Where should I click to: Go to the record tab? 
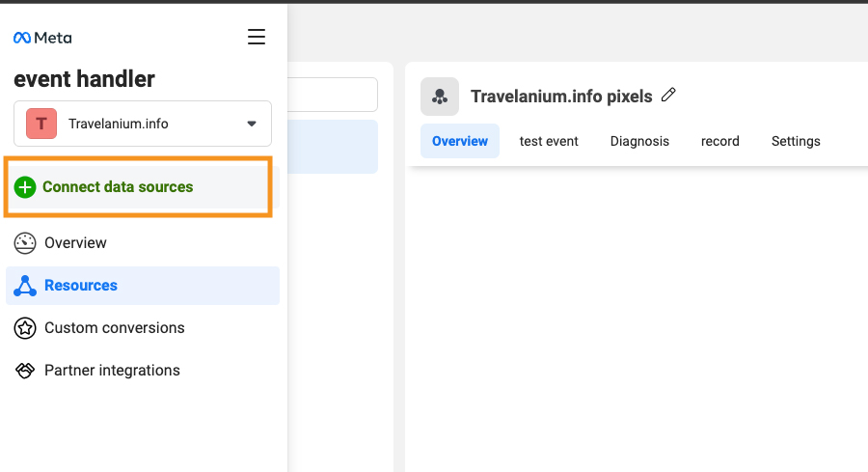(720, 141)
